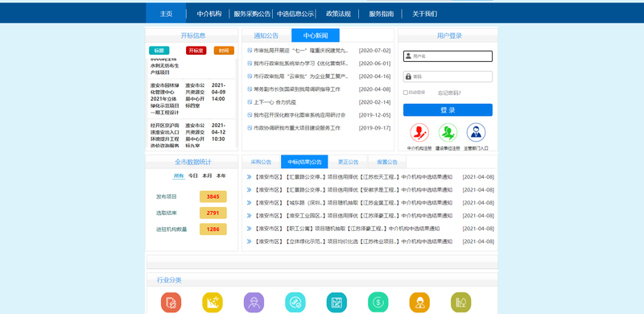Click the icon beside 上下一心 合力抗疫

pyautogui.click(x=250, y=102)
